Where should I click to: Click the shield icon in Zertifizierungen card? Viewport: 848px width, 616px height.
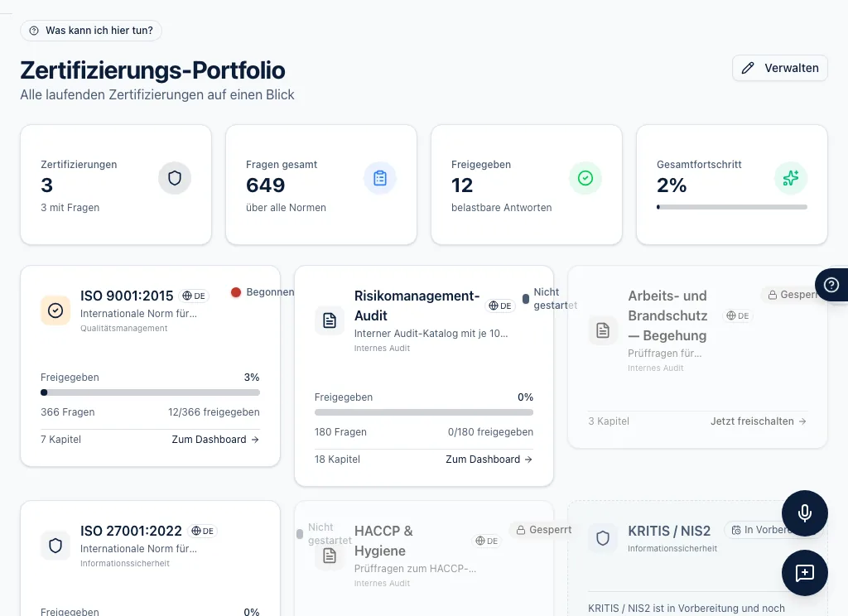175,178
